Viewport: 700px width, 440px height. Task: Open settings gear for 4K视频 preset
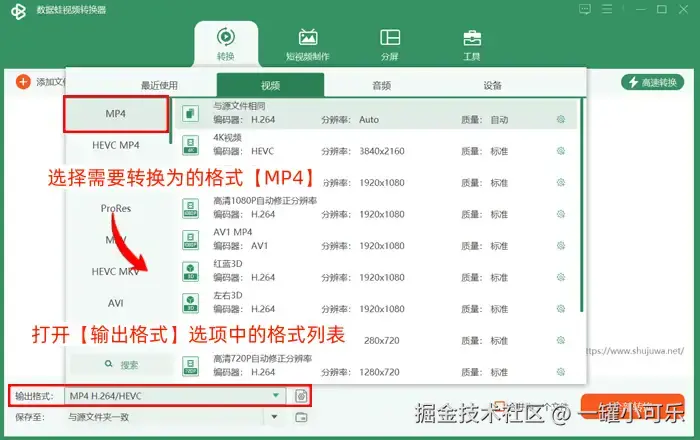click(561, 151)
